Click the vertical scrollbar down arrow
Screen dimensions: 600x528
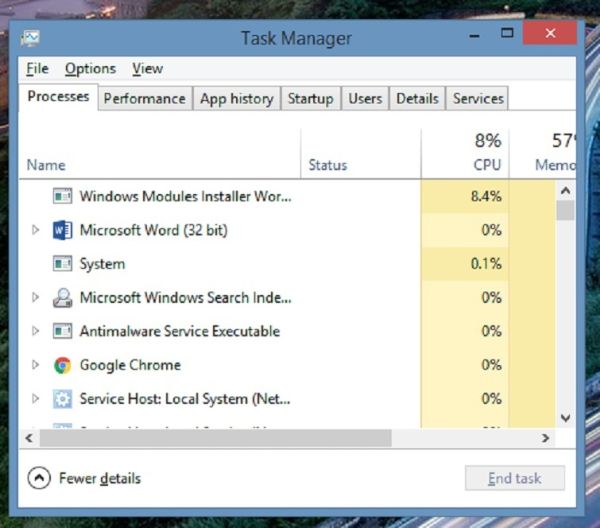[565, 418]
